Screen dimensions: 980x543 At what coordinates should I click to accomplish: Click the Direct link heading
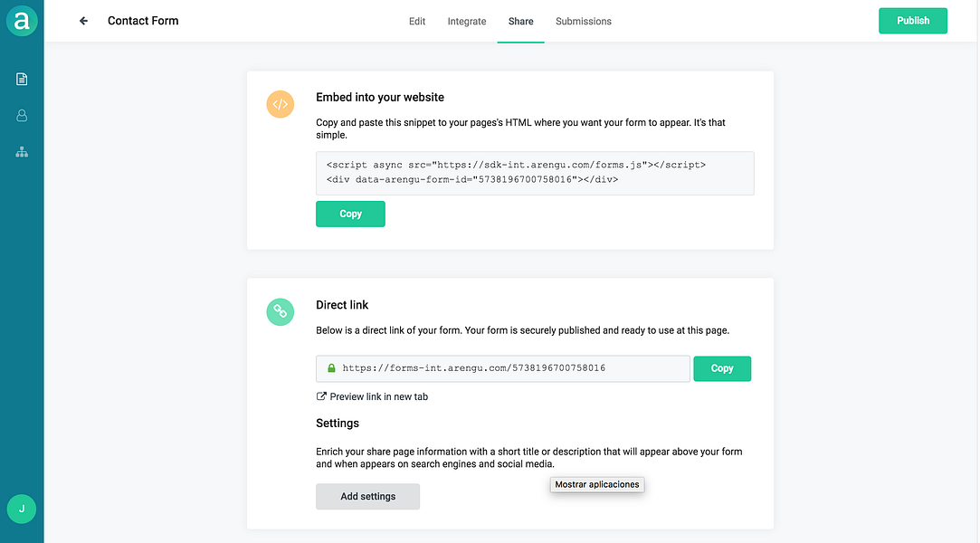point(342,305)
